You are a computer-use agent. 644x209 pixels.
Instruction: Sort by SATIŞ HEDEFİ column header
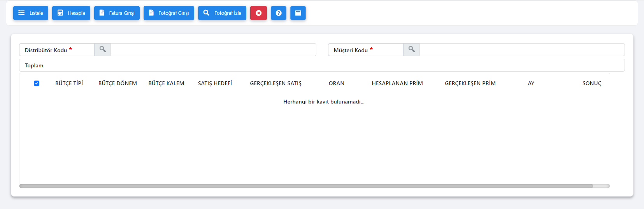(215, 83)
